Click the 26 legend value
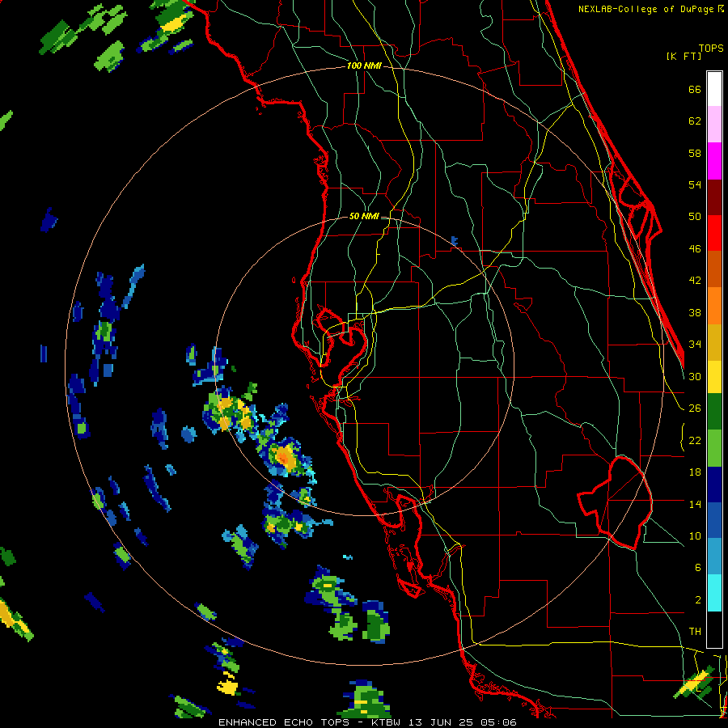Image resolution: width=728 pixels, height=728 pixels. (695, 408)
